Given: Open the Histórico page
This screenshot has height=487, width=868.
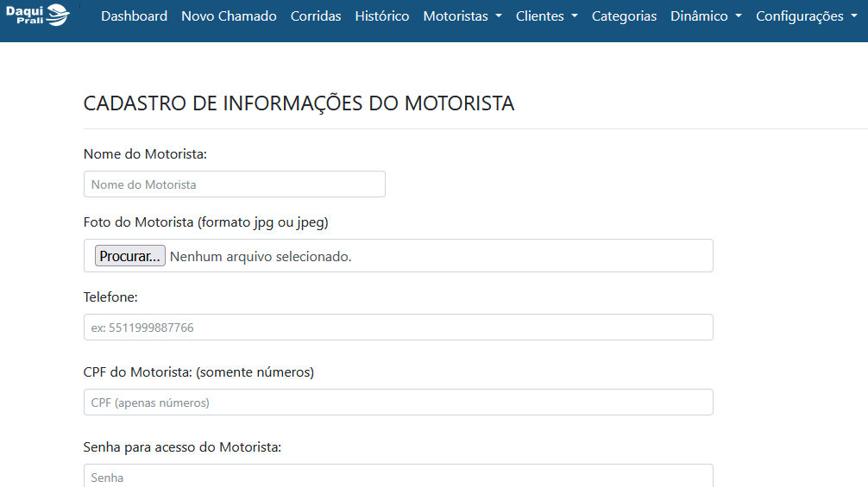Looking at the screenshot, I should [x=382, y=16].
